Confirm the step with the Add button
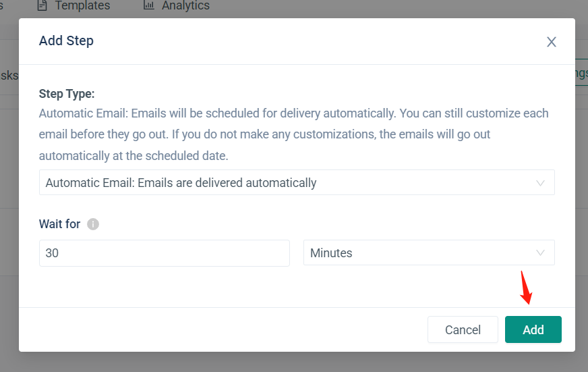588x372 pixels. pyautogui.click(x=533, y=329)
